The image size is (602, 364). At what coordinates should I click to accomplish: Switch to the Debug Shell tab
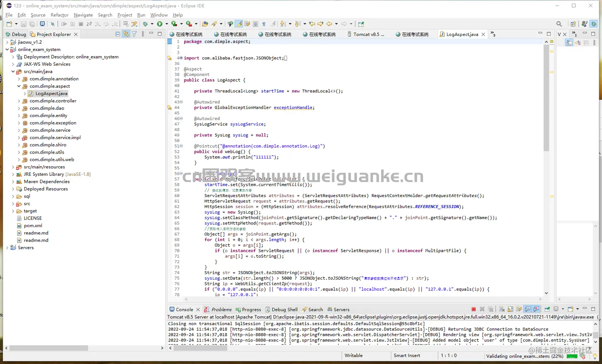click(281, 309)
